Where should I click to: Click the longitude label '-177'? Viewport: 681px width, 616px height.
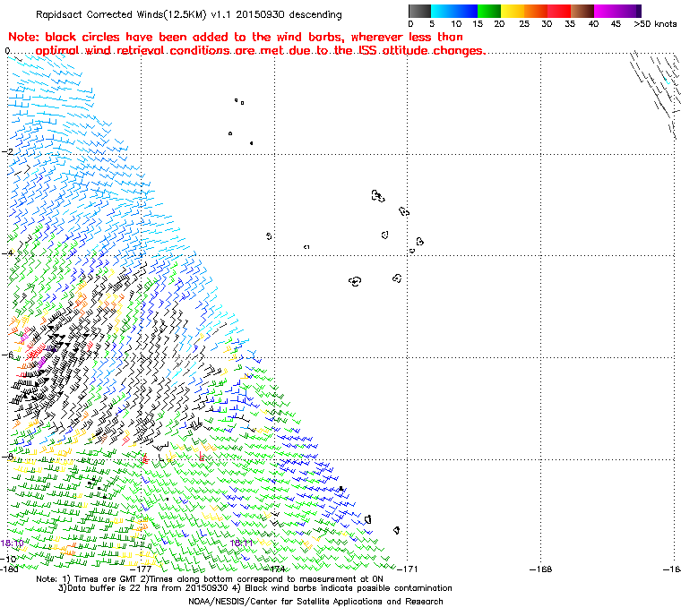(x=142, y=569)
